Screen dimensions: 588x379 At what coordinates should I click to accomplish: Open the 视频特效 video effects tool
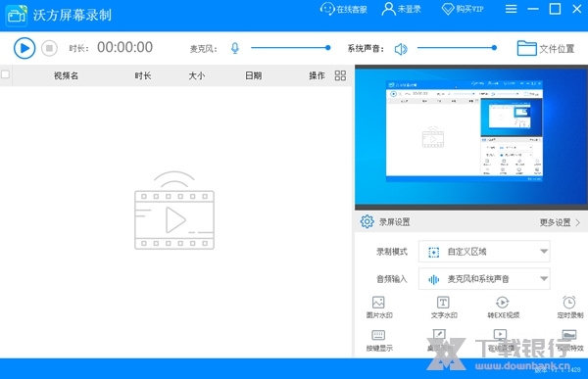click(569, 341)
